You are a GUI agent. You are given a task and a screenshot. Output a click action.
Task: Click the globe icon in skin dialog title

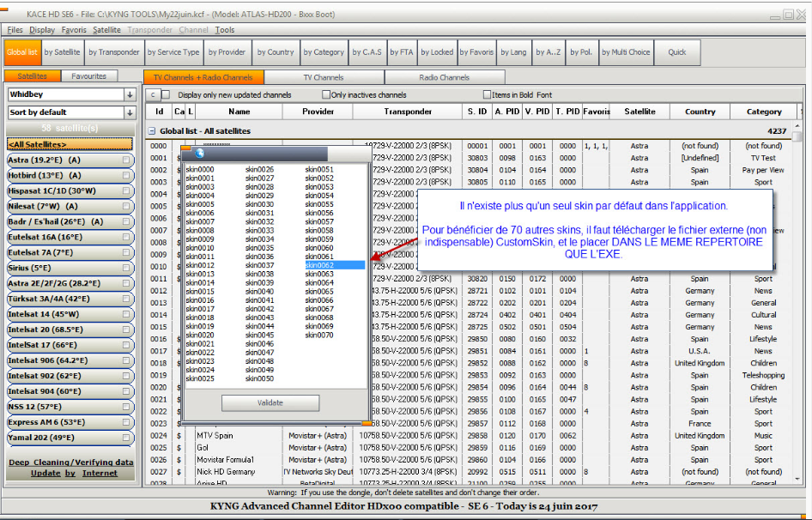tap(199, 154)
